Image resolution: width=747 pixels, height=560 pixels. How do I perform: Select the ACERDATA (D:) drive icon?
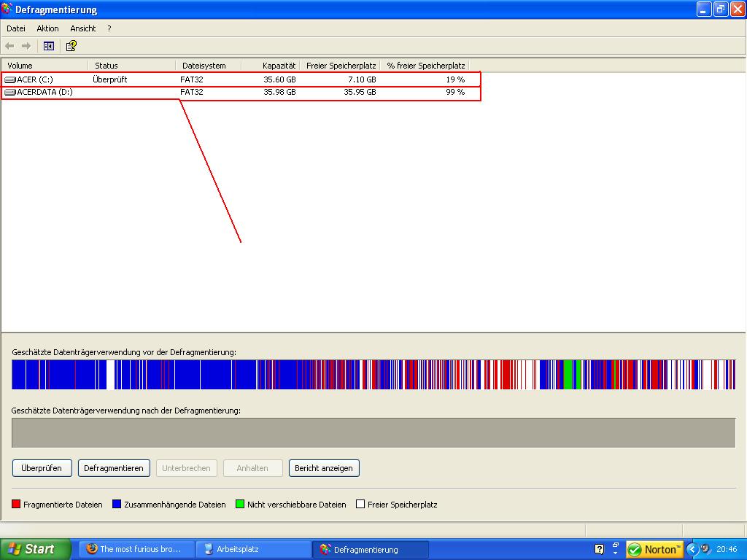[10, 92]
